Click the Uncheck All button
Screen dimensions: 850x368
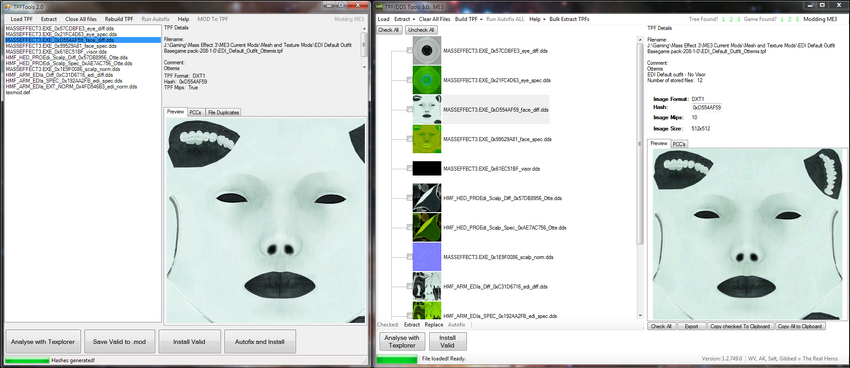pos(421,30)
